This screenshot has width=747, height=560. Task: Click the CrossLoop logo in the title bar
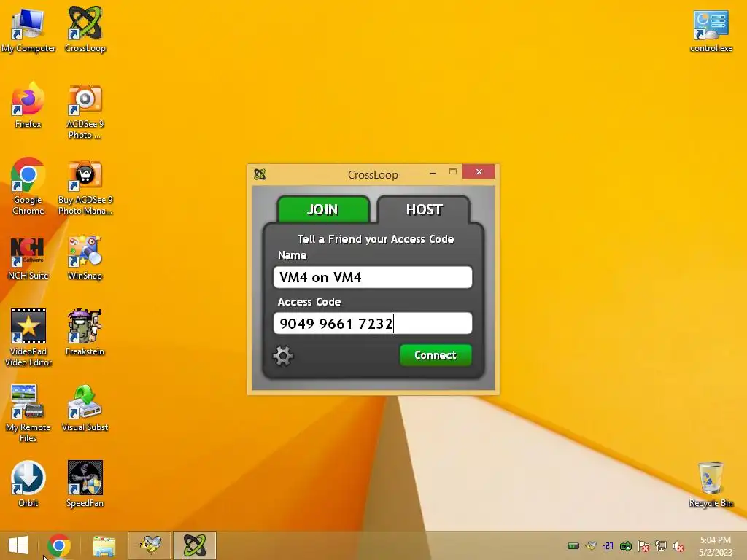click(260, 174)
